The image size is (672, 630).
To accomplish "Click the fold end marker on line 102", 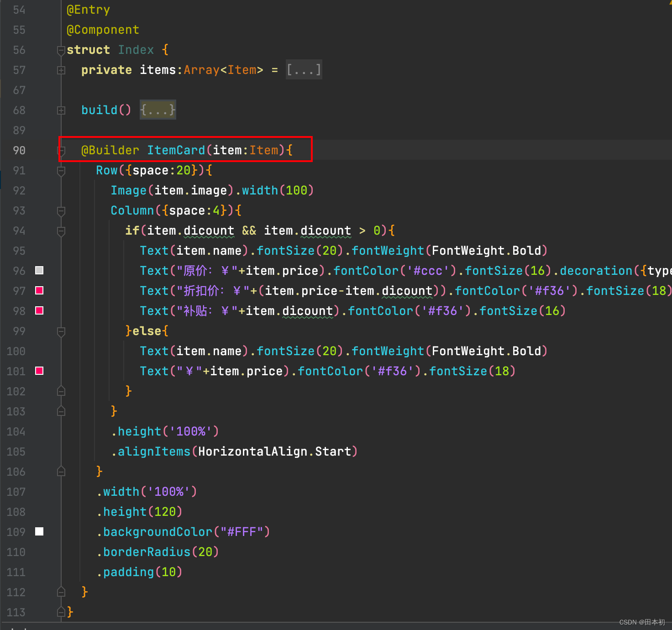I will tap(61, 391).
